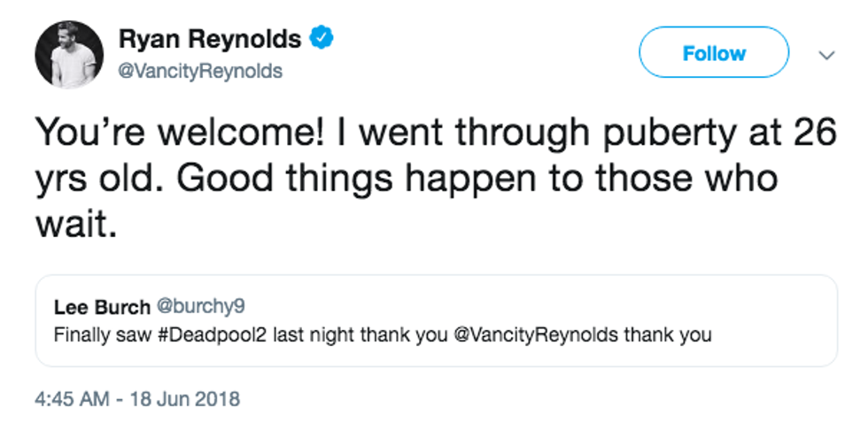Click the blue verified badge icon
The image size is (868, 430).
(x=321, y=39)
